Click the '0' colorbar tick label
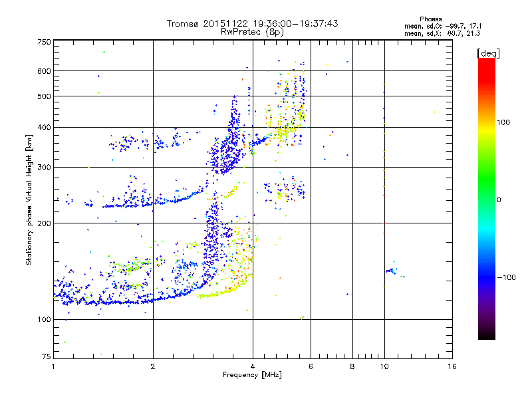The image size is (532, 399). click(499, 200)
